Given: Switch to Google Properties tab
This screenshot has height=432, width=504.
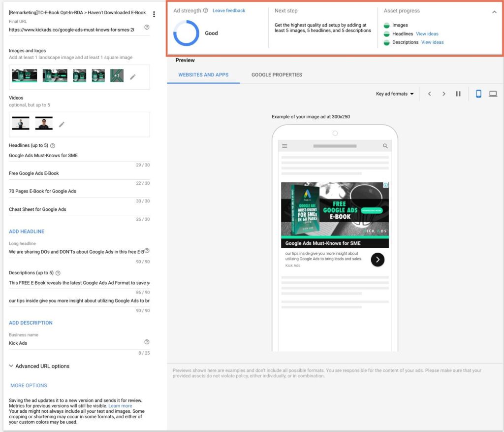Looking at the screenshot, I should [x=277, y=74].
